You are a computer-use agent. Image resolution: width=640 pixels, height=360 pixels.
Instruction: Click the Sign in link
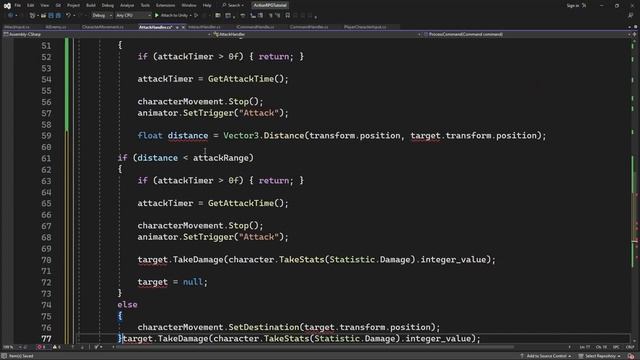click(573, 6)
